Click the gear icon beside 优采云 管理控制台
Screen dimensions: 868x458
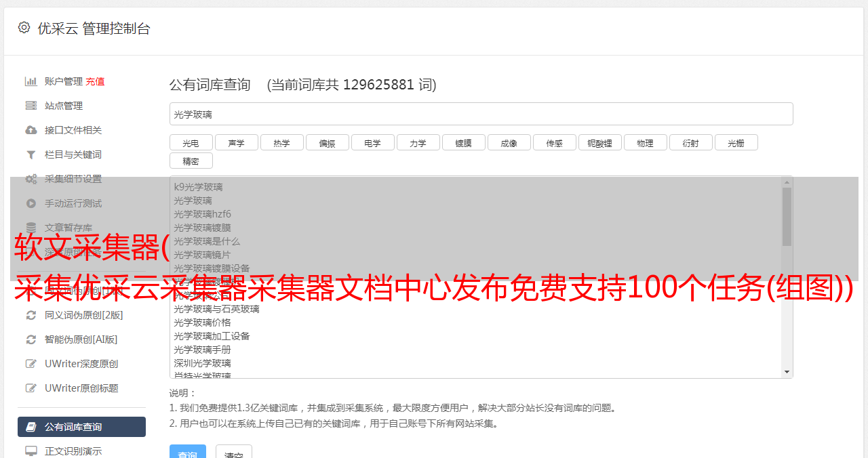[24, 28]
